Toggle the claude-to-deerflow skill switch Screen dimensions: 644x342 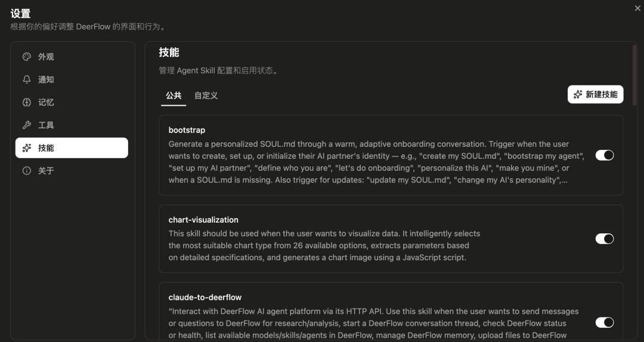pos(605,322)
